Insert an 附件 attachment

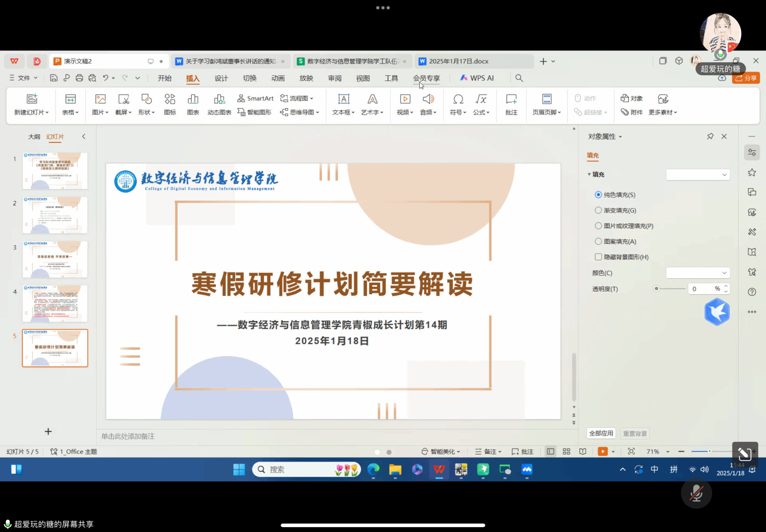(x=632, y=112)
